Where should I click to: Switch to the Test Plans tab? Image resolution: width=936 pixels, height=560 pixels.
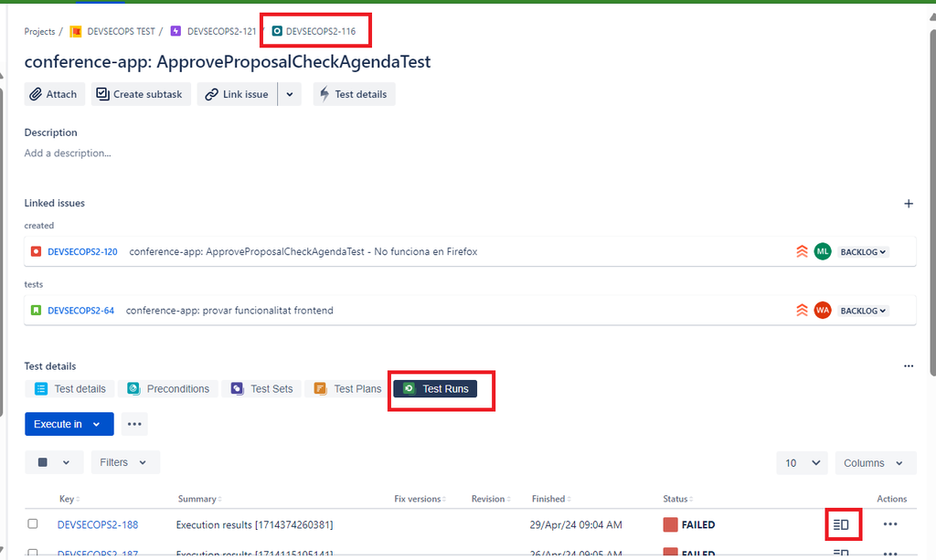[x=347, y=389]
